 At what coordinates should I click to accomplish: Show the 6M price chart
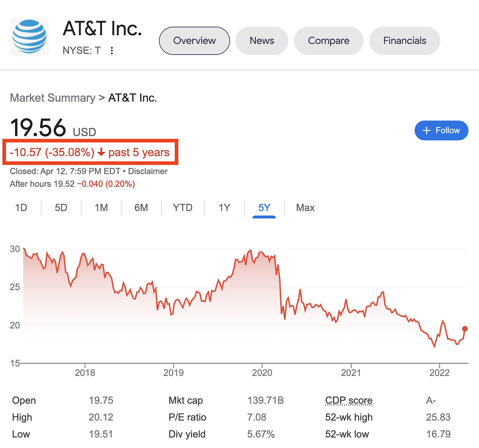click(141, 208)
